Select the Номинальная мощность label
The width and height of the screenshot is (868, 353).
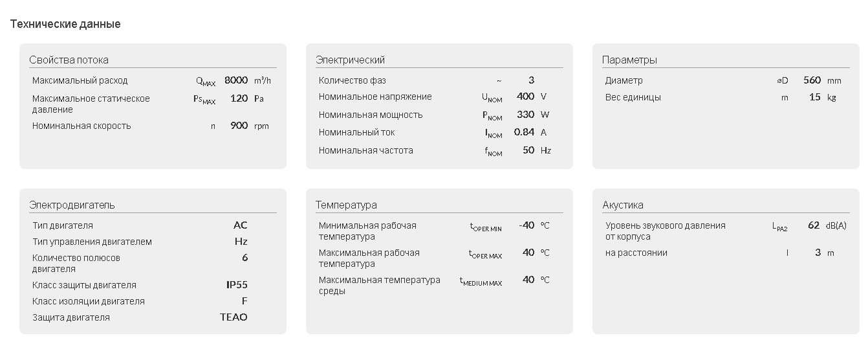click(x=371, y=115)
